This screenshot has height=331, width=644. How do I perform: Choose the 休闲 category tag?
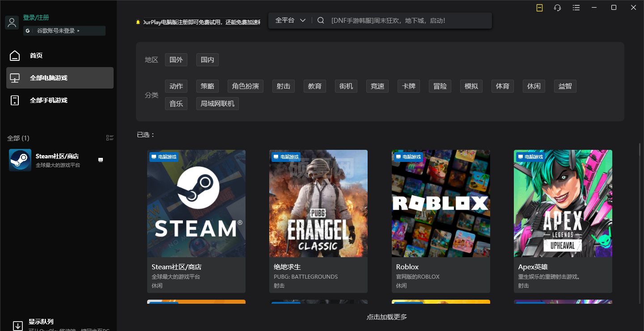click(x=534, y=86)
